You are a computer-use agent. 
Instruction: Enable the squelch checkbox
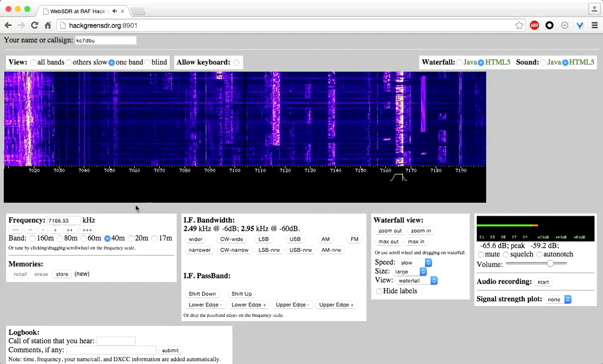pyautogui.click(x=506, y=255)
